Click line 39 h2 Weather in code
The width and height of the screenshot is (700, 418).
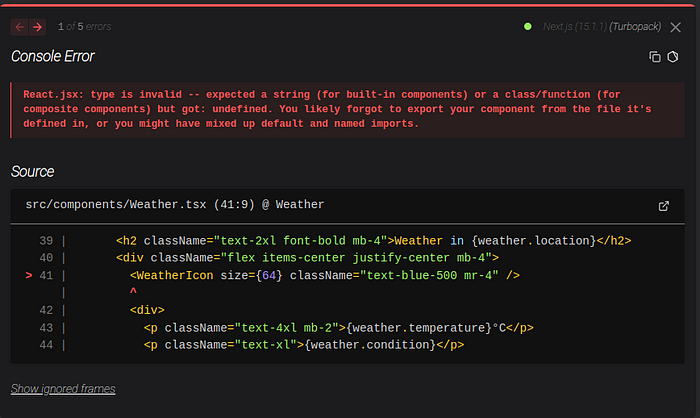coord(373,241)
